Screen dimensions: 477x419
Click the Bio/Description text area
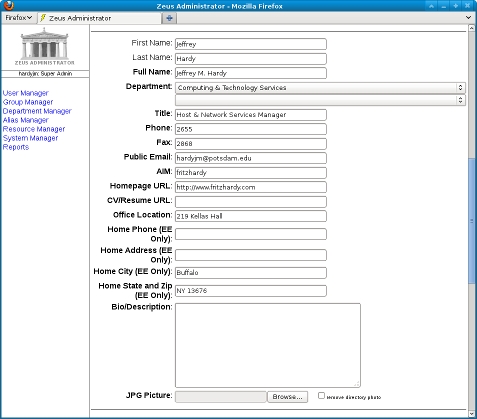click(268, 345)
